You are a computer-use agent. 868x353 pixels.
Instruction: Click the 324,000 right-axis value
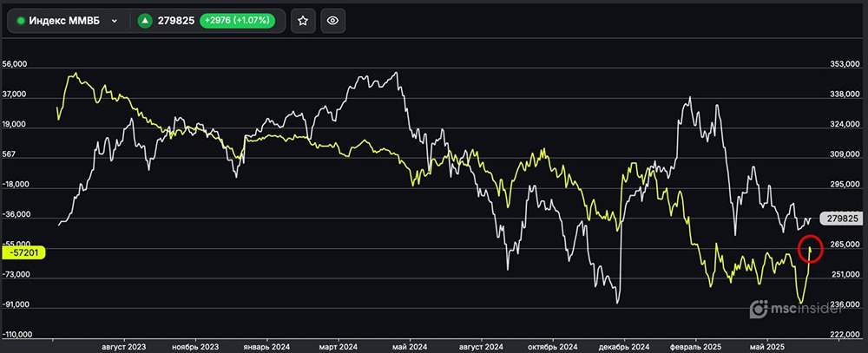845,126
